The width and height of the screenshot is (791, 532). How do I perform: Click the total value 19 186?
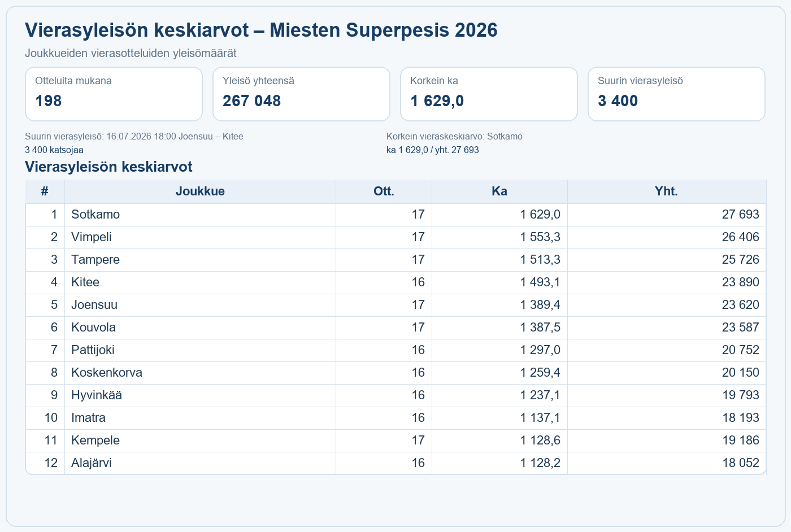click(741, 441)
